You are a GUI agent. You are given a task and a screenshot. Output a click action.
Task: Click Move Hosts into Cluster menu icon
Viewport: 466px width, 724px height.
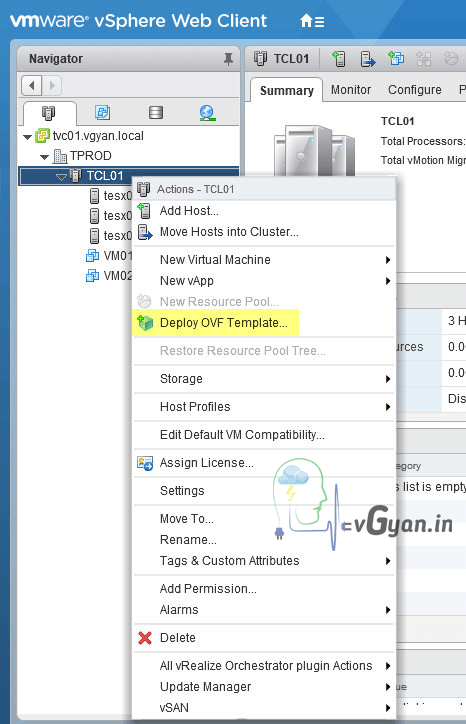point(145,232)
